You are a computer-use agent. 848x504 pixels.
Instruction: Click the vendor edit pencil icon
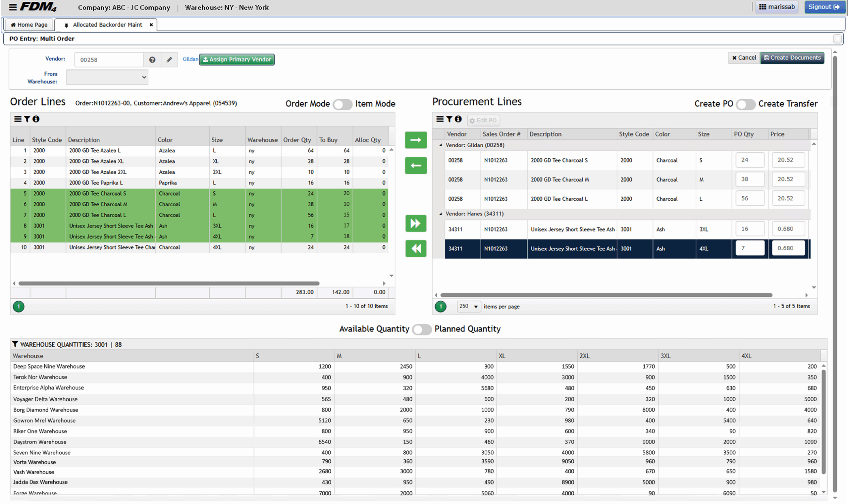(x=169, y=60)
